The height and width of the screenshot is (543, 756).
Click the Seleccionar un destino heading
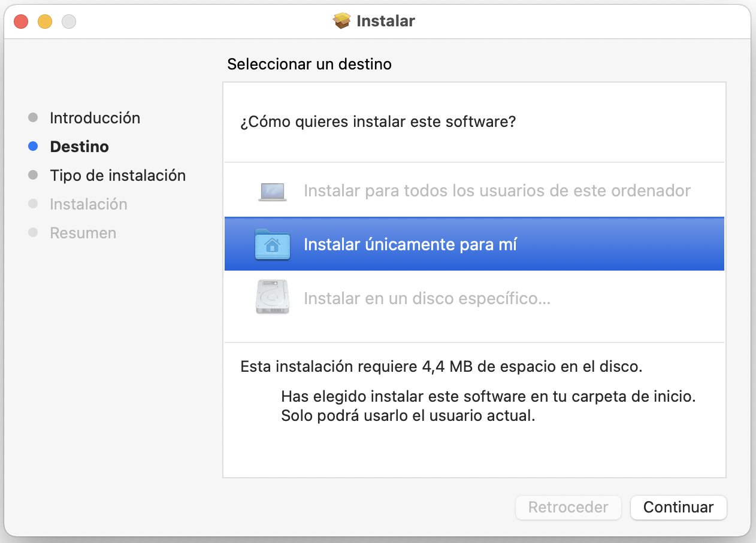click(x=310, y=64)
